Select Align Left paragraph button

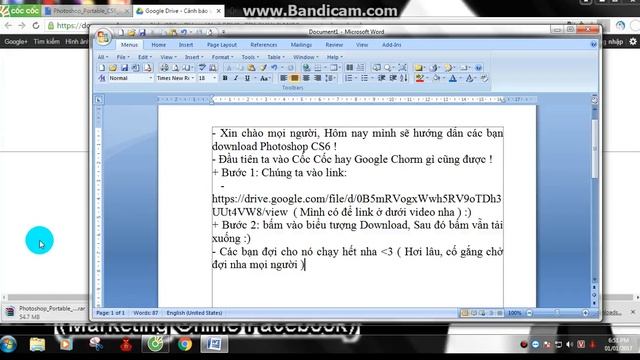click(x=283, y=78)
